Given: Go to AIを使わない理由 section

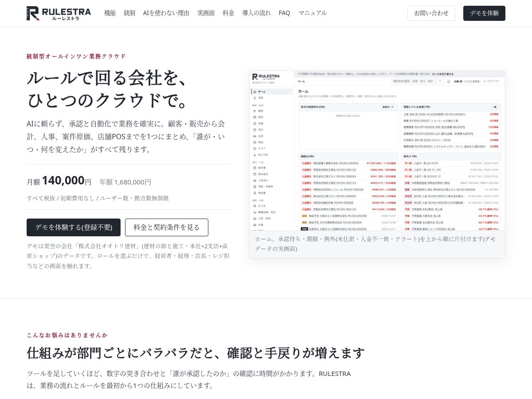Looking at the screenshot, I should pyautogui.click(x=166, y=13).
